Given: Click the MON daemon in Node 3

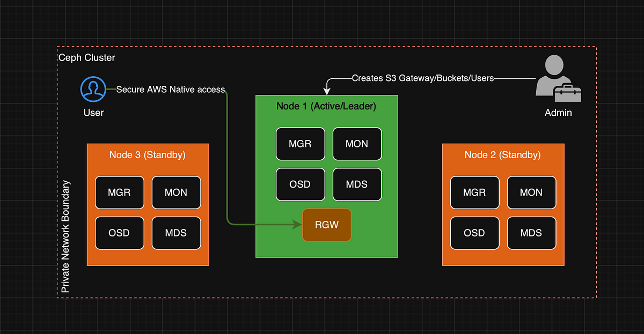Looking at the screenshot, I should (x=176, y=192).
